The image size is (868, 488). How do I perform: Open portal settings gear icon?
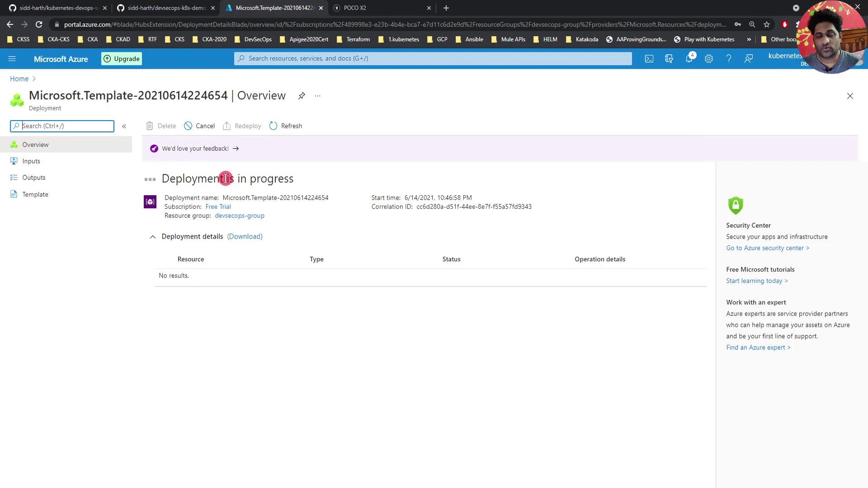click(709, 59)
